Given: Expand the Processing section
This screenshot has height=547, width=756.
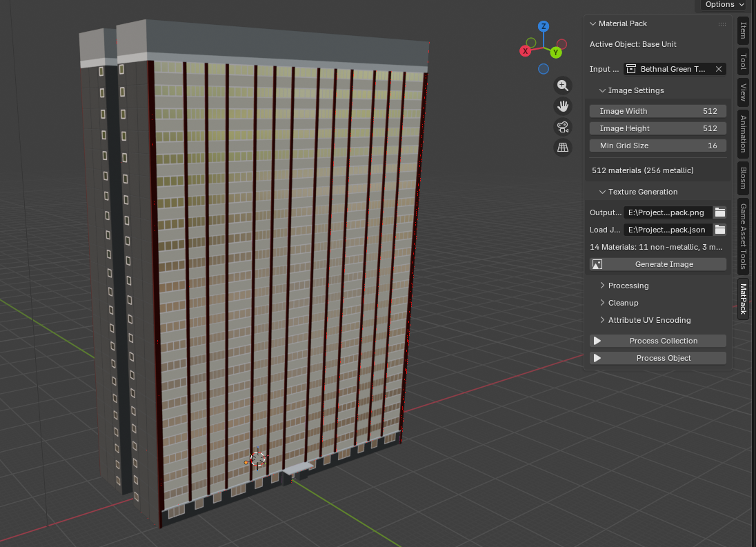Looking at the screenshot, I should click(628, 286).
